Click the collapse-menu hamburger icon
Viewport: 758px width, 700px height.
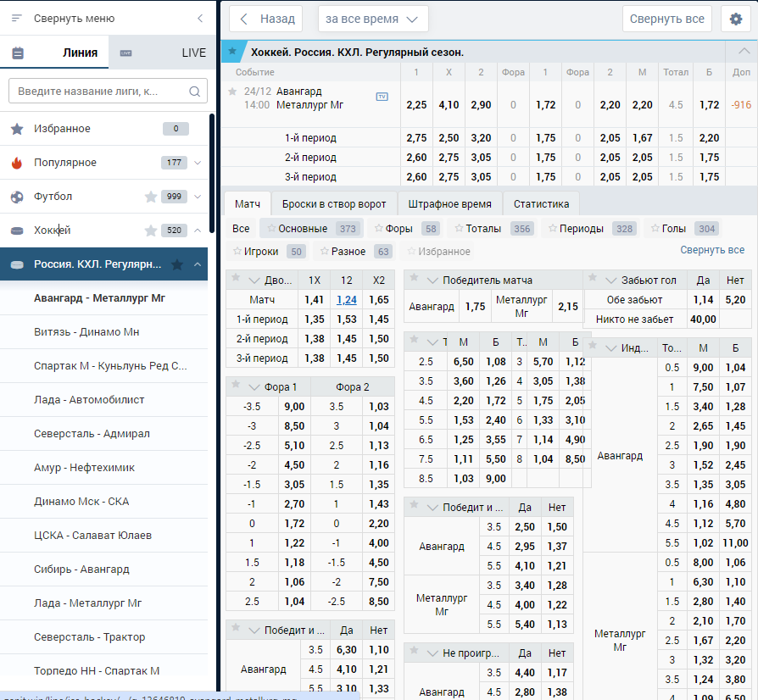pos(17,19)
